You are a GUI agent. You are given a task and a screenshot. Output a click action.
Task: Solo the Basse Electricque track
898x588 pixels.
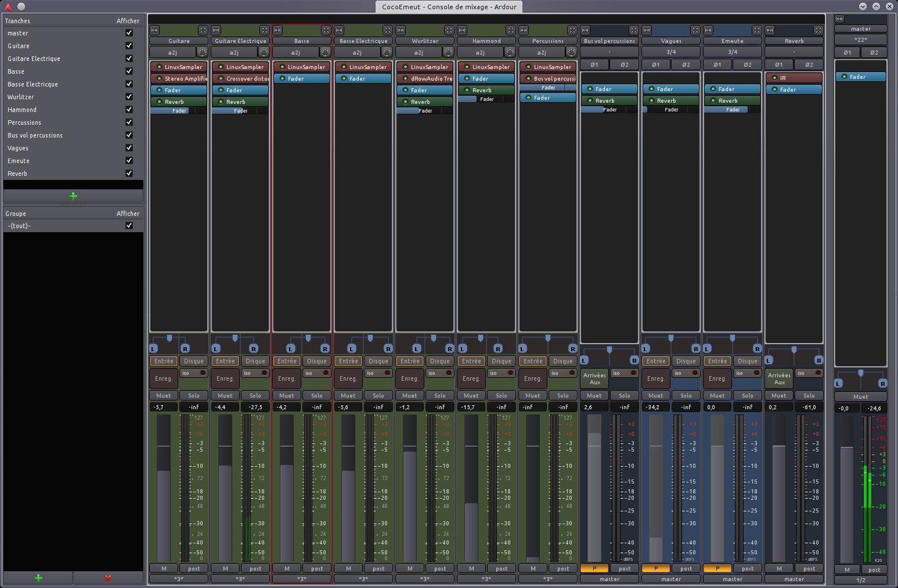(x=378, y=395)
